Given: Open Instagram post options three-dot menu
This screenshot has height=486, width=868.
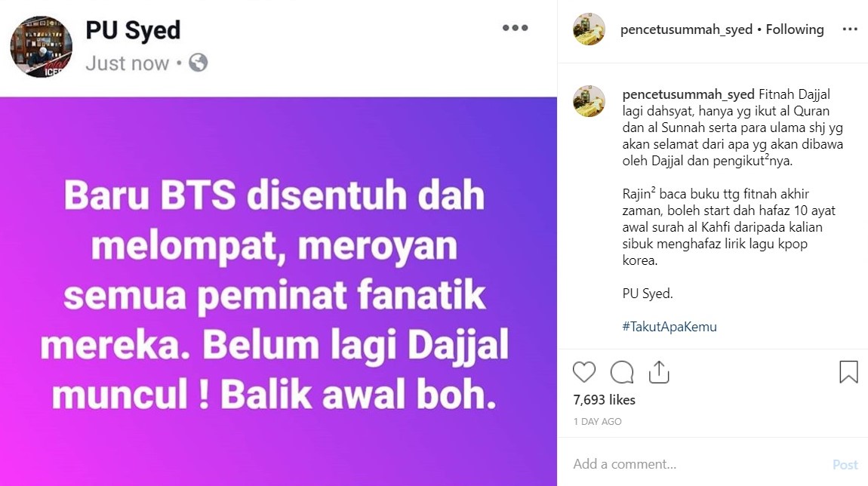Looking at the screenshot, I should coord(850,29).
